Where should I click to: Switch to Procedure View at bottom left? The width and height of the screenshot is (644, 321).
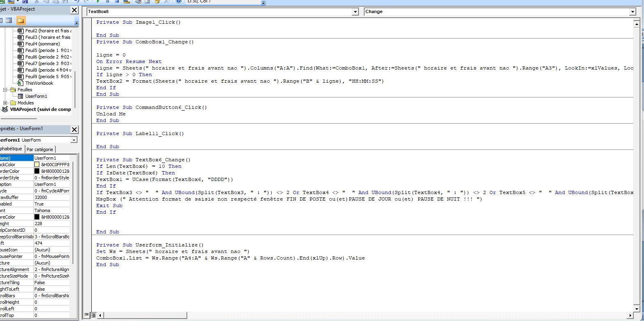pyautogui.click(x=87, y=315)
